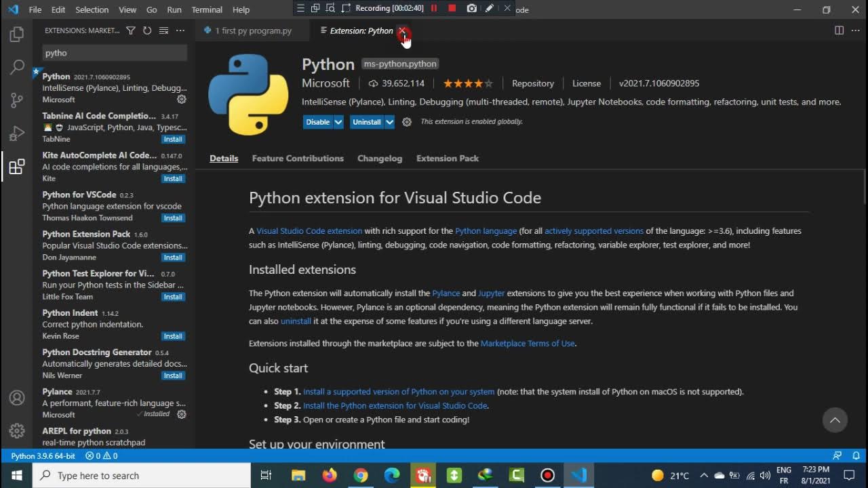Stop the screen recording

(452, 8)
